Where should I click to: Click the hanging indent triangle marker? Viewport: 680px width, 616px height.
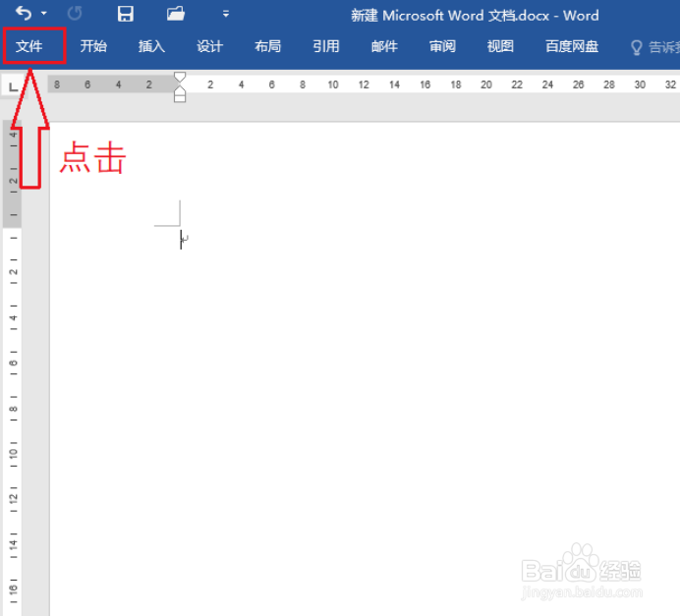(180, 89)
